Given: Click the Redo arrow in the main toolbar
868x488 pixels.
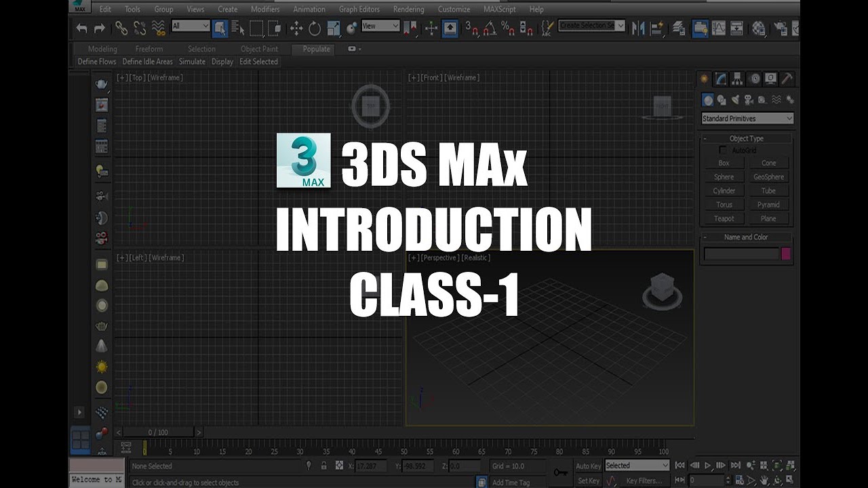Looking at the screenshot, I should coord(100,28).
